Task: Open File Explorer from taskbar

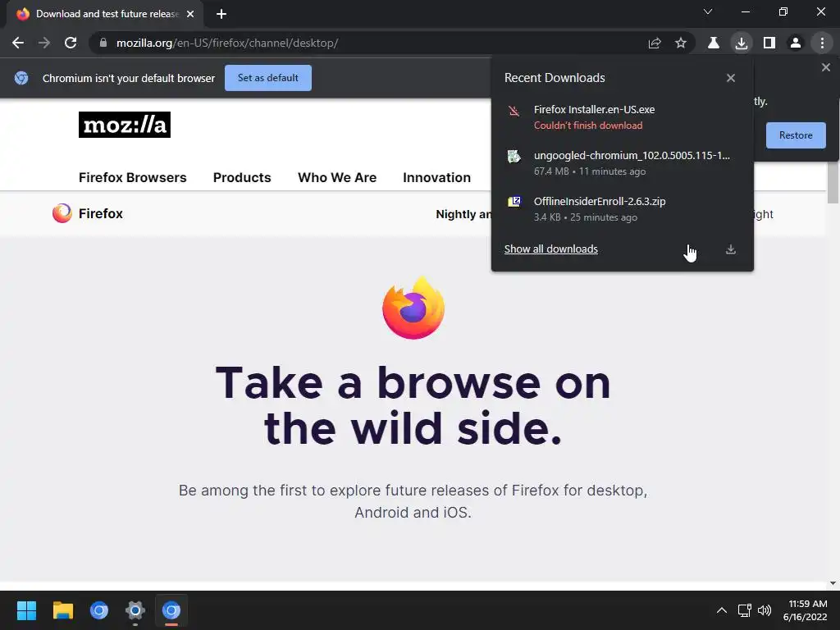Action: point(62,610)
